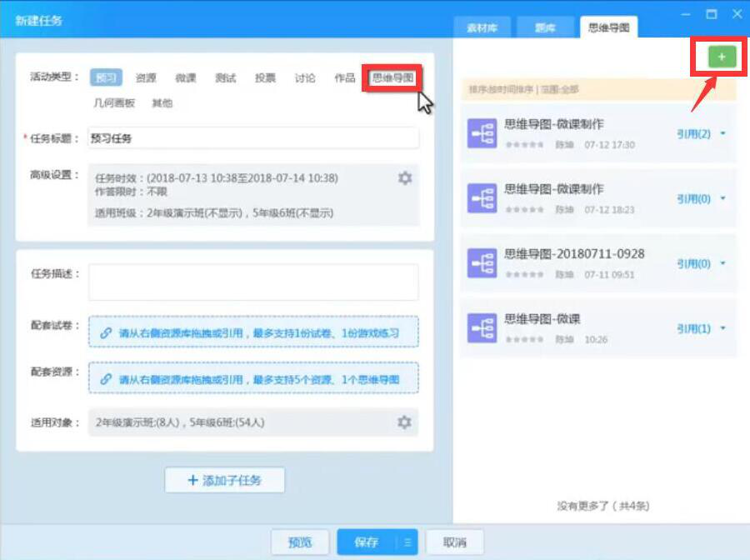Switch to the 题库 tab
Screen dimensions: 750x560
pyautogui.click(x=546, y=27)
